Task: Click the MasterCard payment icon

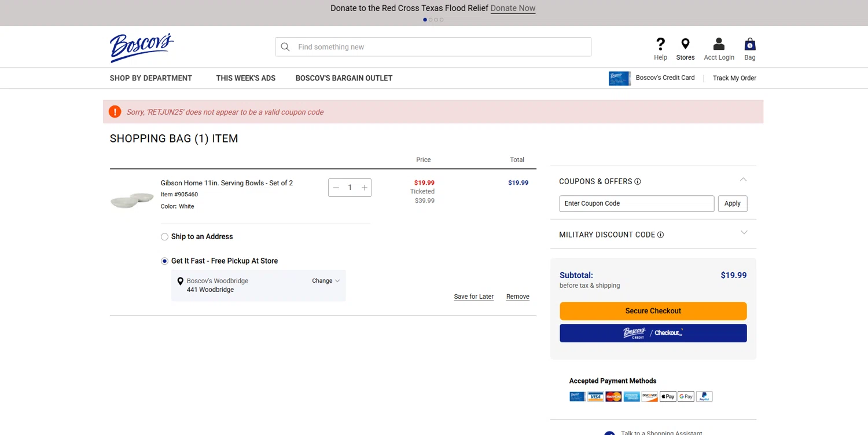Action: point(613,397)
